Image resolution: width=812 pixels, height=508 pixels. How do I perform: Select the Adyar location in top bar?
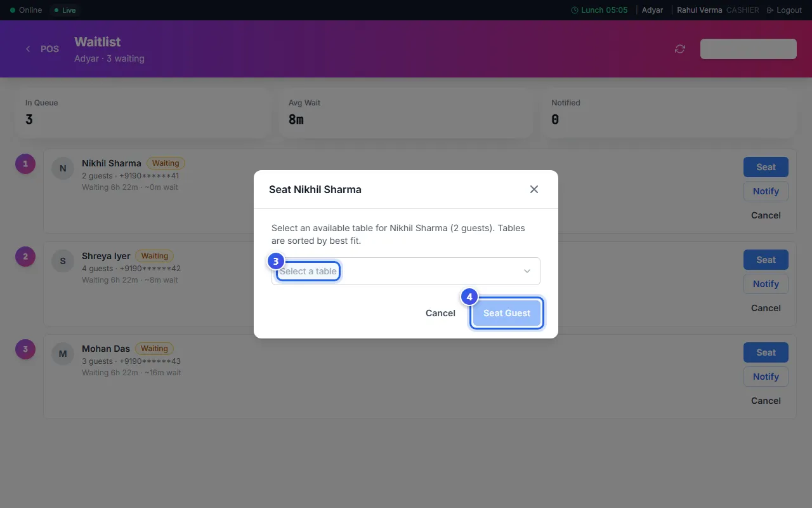(652, 10)
